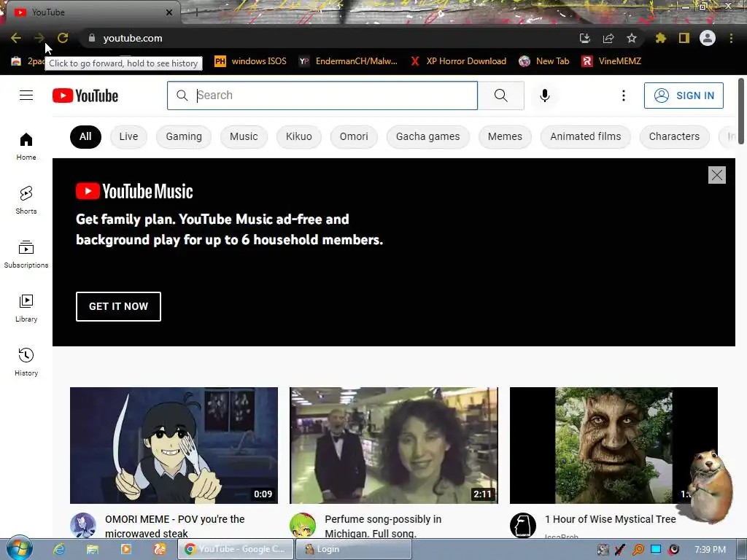
Task: Click the youtube.com address bar
Action: (329, 38)
